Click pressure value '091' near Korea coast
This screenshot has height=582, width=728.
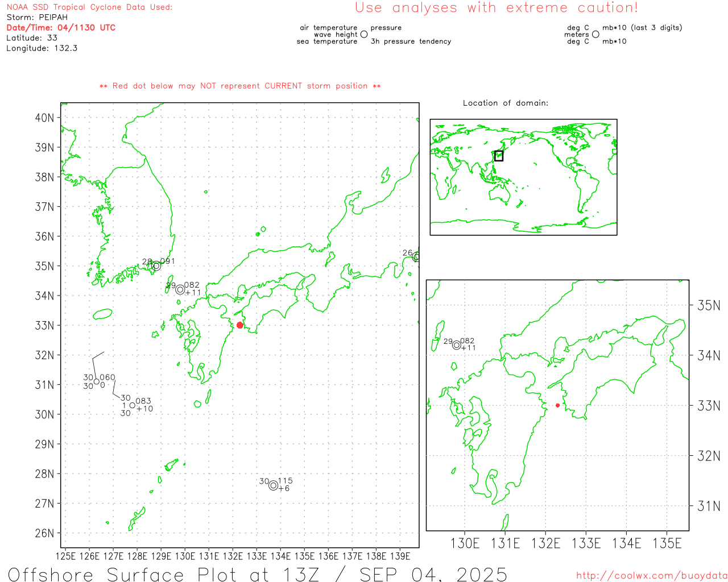point(168,261)
